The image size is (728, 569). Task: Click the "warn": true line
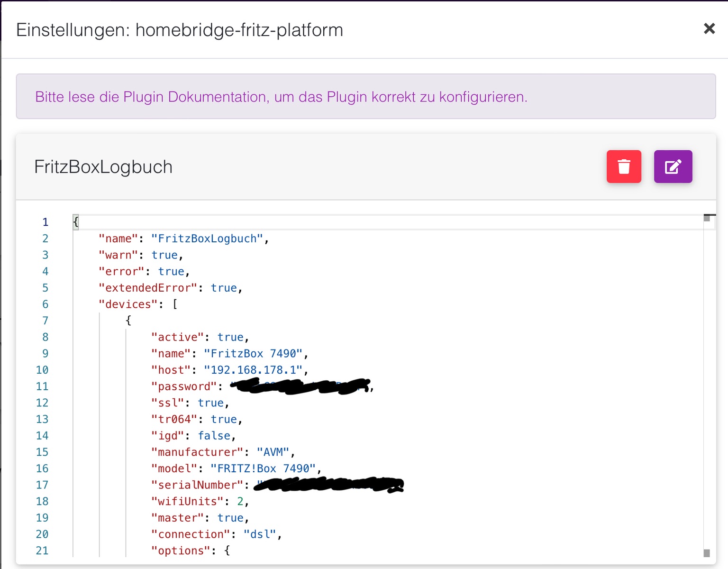click(141, 255)
